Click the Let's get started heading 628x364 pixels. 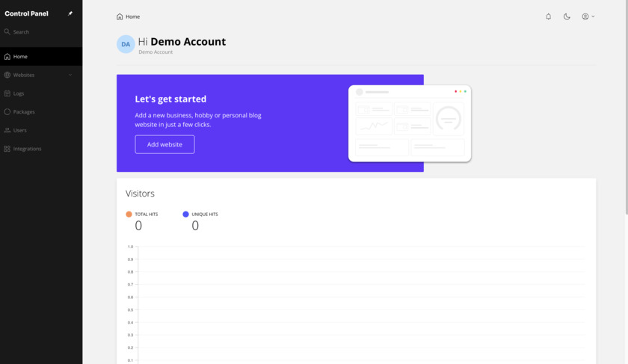pos(170,99)
